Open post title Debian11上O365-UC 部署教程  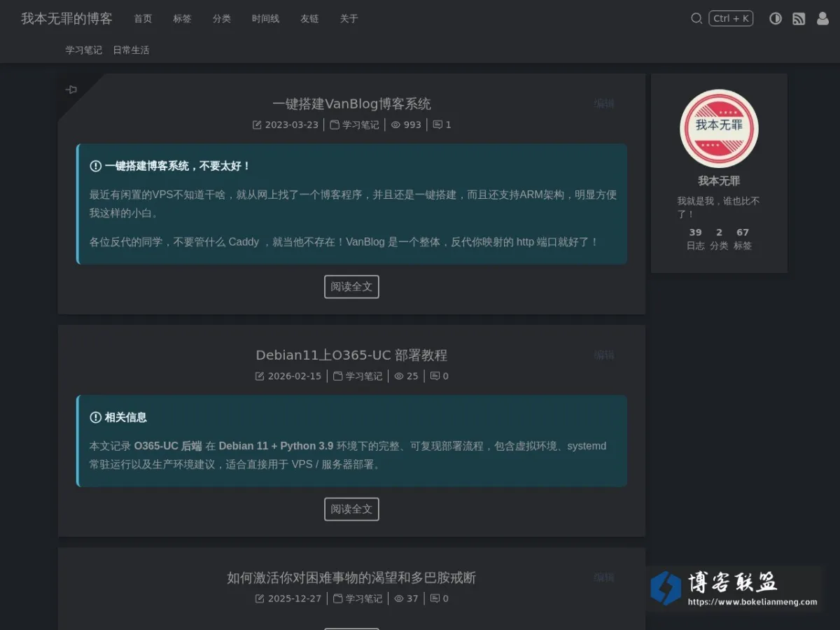351,355
